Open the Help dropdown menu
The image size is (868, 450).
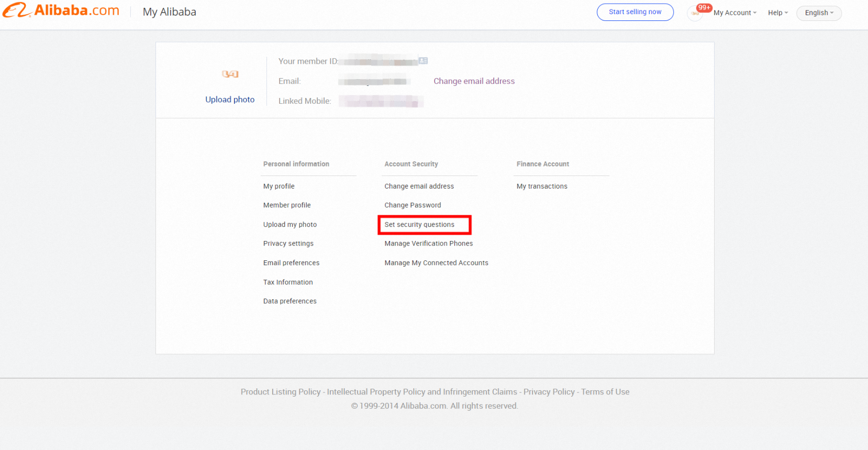[777, 13]
